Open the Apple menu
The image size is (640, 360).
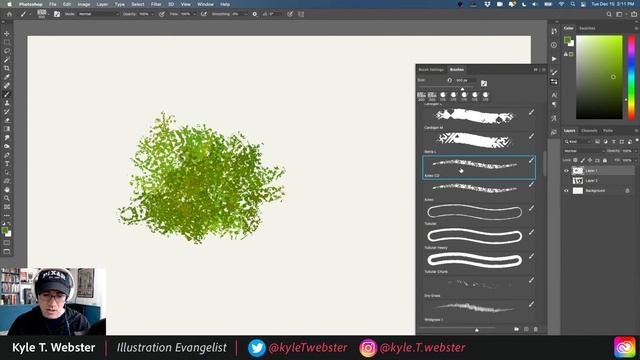click(x=9, y=4)
